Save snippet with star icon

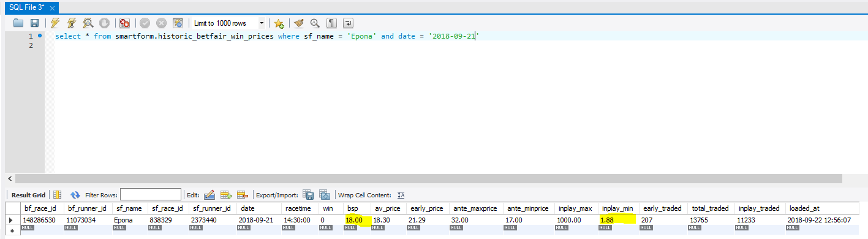279,23
